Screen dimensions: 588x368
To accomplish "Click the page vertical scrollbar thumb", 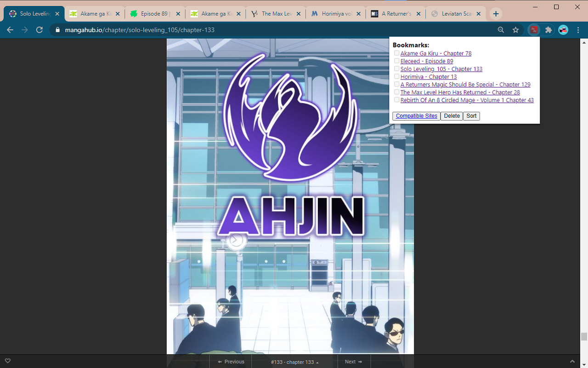I will coord(584,337).
